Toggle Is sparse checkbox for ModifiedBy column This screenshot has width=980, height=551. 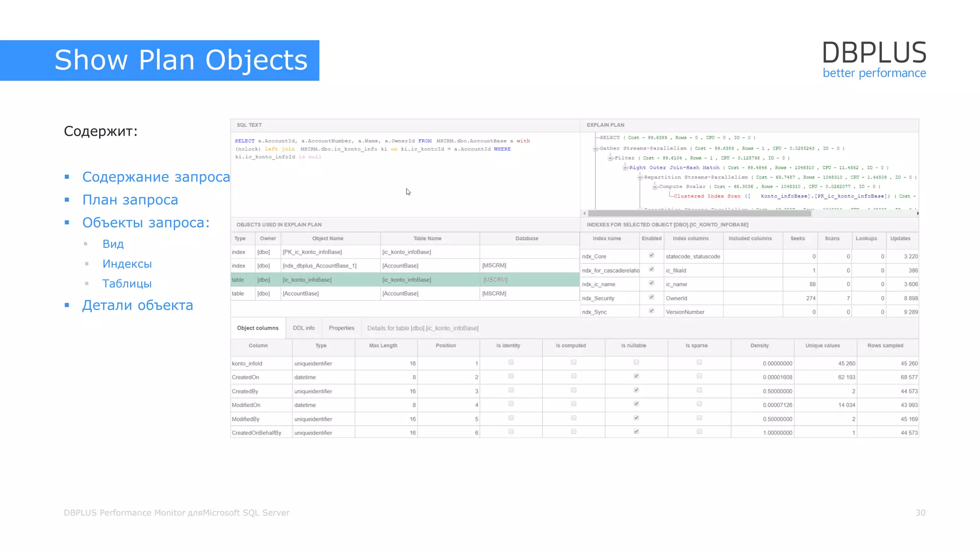pyautogui.click(x=699, y=418)
